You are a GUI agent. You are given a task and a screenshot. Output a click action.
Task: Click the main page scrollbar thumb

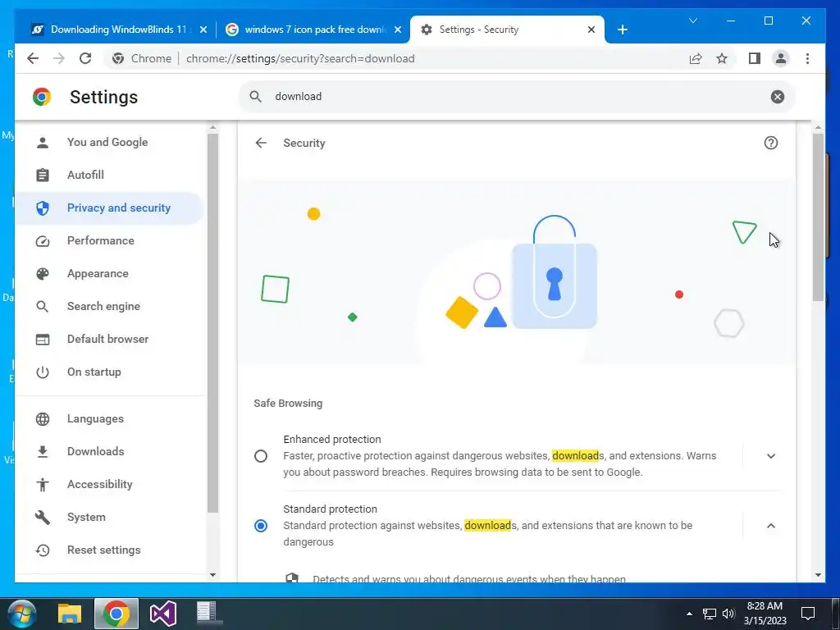818,217
